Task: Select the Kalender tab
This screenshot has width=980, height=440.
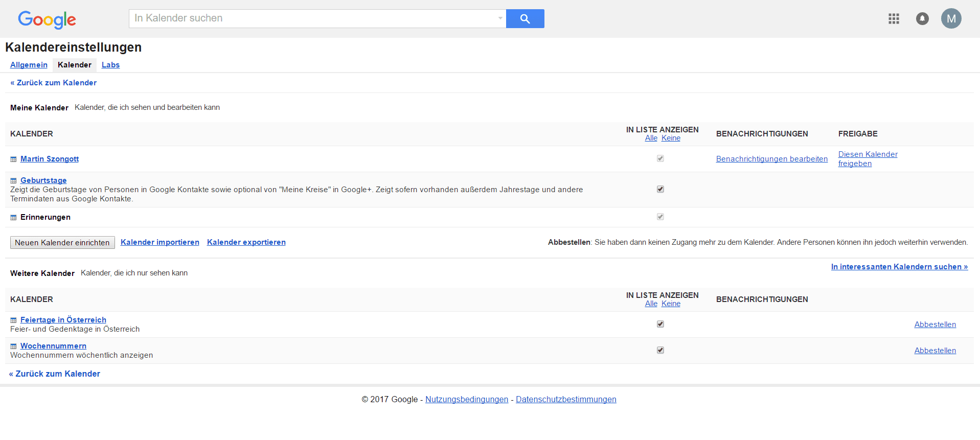Action: (x=75, y=65)
